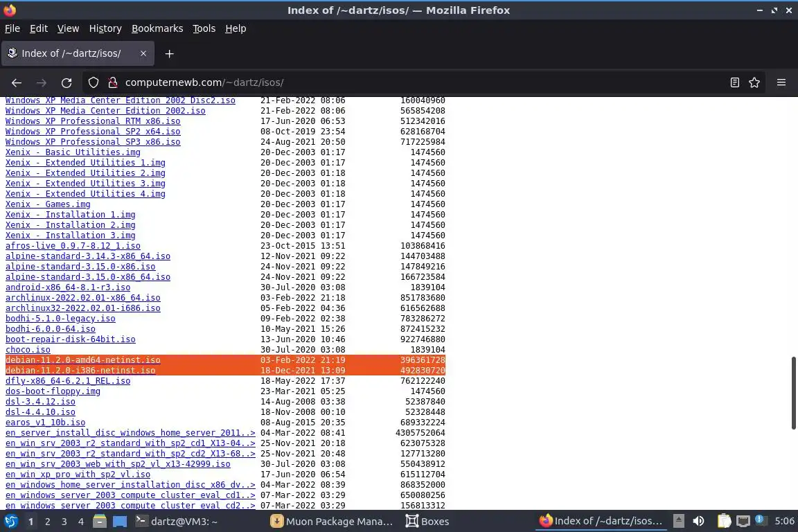
Task: Click the update notifier tray icon
Action: click(760, 520)
